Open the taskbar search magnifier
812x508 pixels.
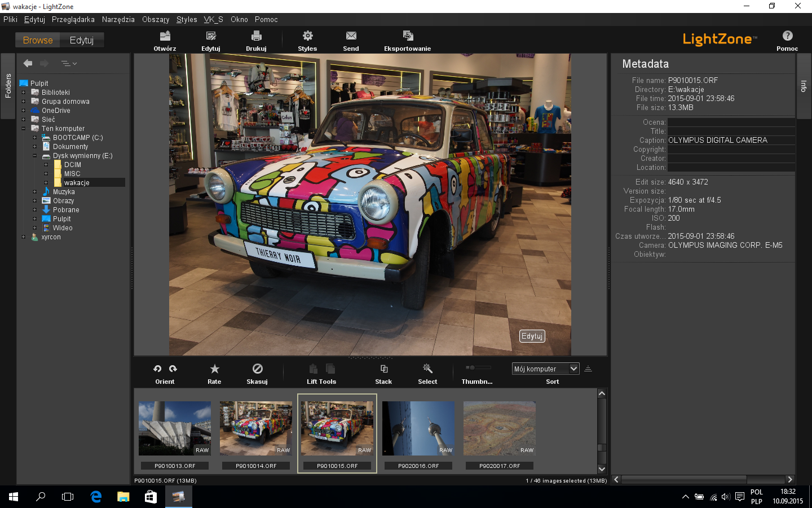point(41,497)
